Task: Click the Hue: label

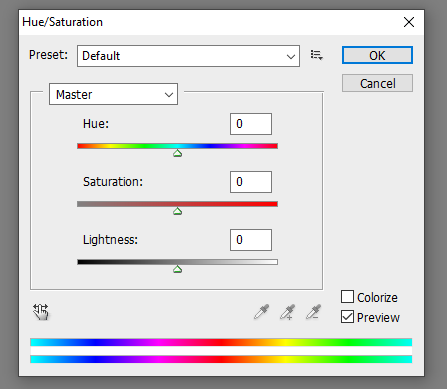Action: (x=96, y=124)
